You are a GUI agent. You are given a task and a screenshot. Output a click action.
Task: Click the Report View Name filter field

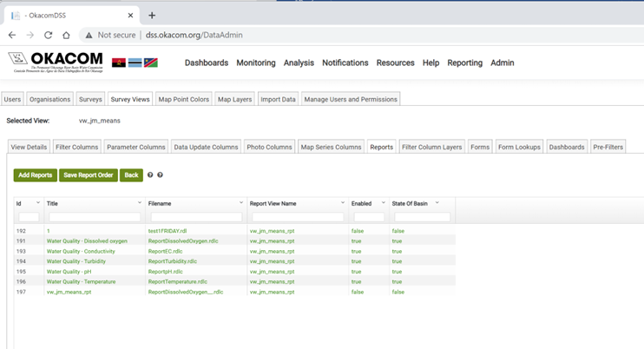pos(298,217)
